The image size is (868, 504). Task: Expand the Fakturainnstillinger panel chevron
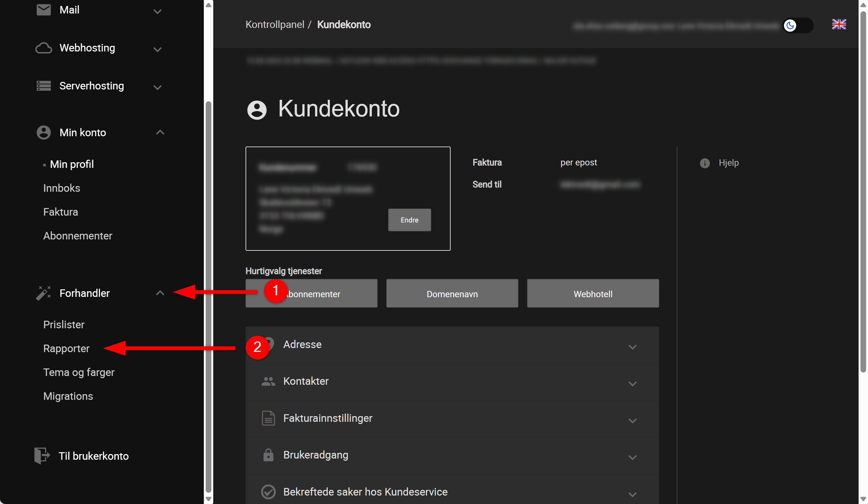[632, 421]
